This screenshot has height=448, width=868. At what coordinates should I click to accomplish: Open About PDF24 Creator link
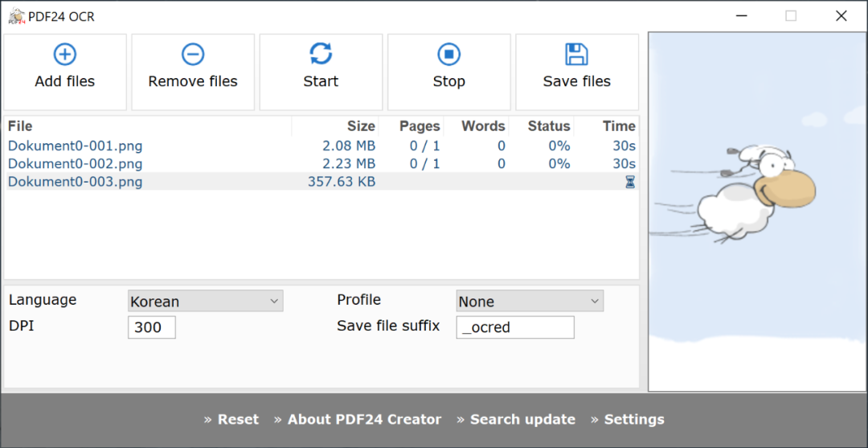[364, 419]
